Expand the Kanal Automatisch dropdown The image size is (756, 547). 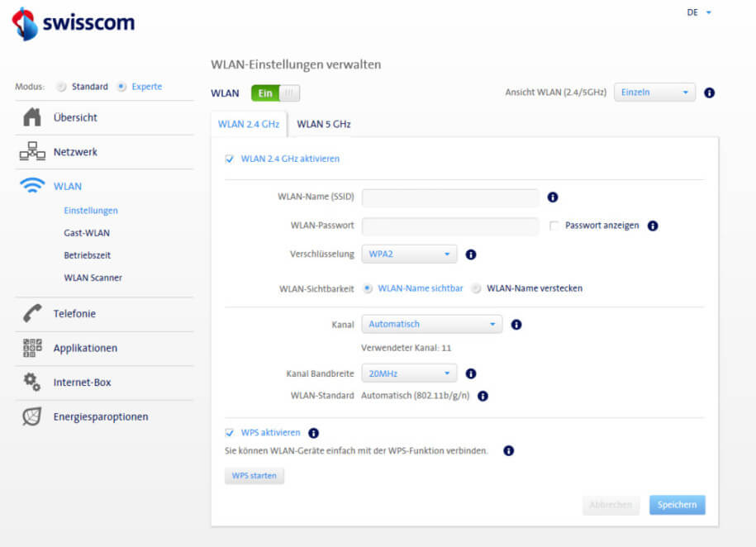click(x=431, y=325)
